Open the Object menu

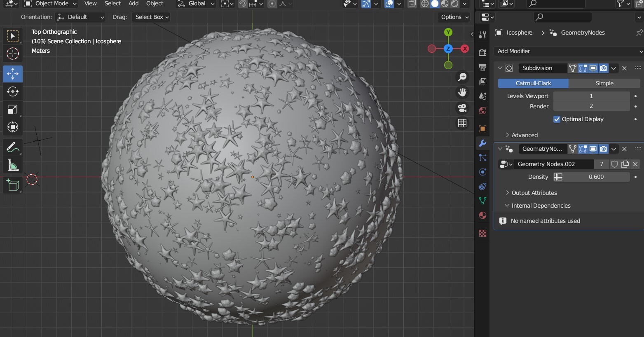pyautogui.click(x=155, y=4)
